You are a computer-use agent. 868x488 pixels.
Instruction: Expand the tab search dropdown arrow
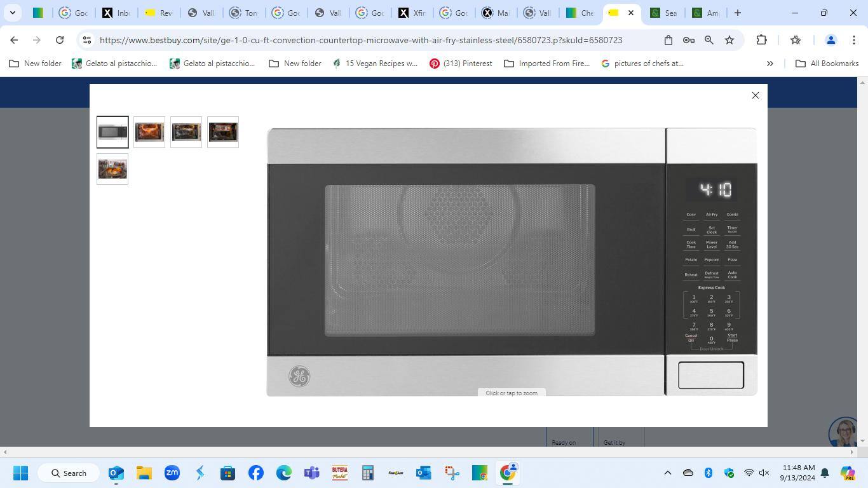click(12, 13)
